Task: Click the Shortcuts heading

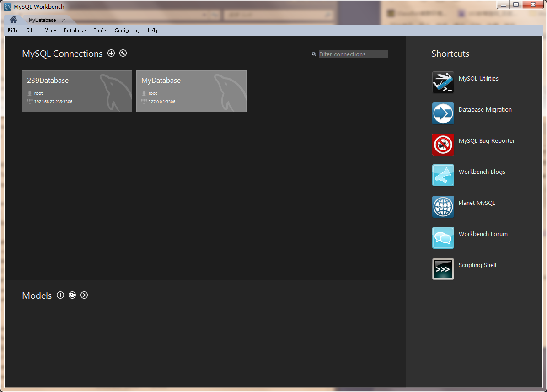Action: (x=450, y=54)
